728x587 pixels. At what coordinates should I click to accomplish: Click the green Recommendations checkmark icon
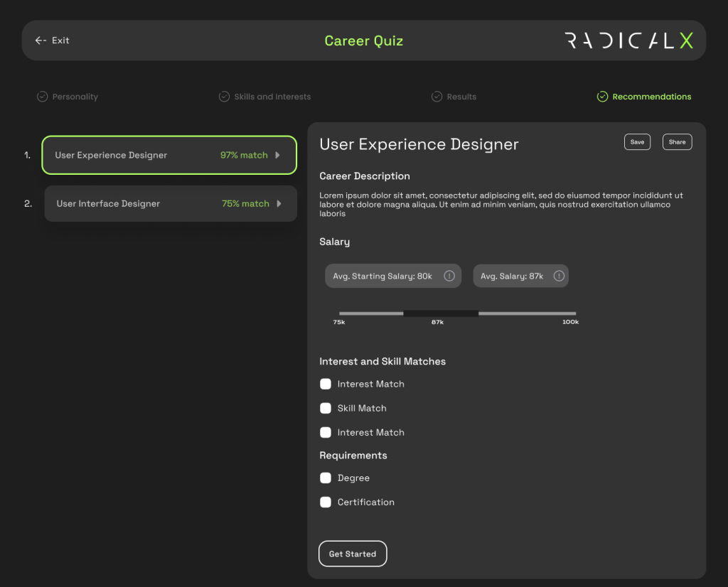602,96
